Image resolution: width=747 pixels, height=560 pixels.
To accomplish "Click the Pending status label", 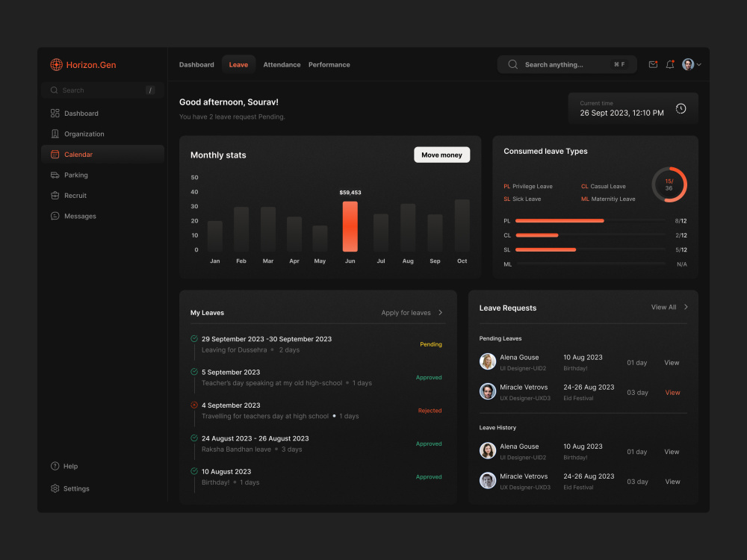I will click(431, 344).
